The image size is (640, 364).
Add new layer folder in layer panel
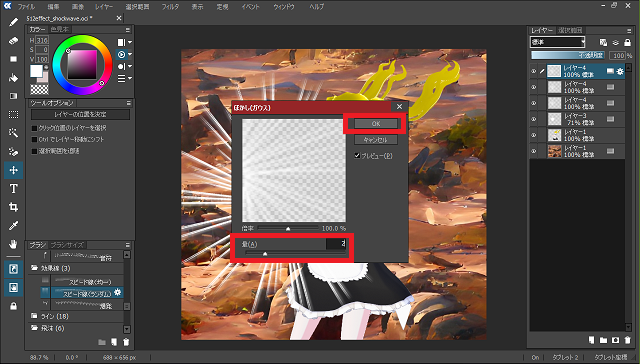click(x=603, y=340)
